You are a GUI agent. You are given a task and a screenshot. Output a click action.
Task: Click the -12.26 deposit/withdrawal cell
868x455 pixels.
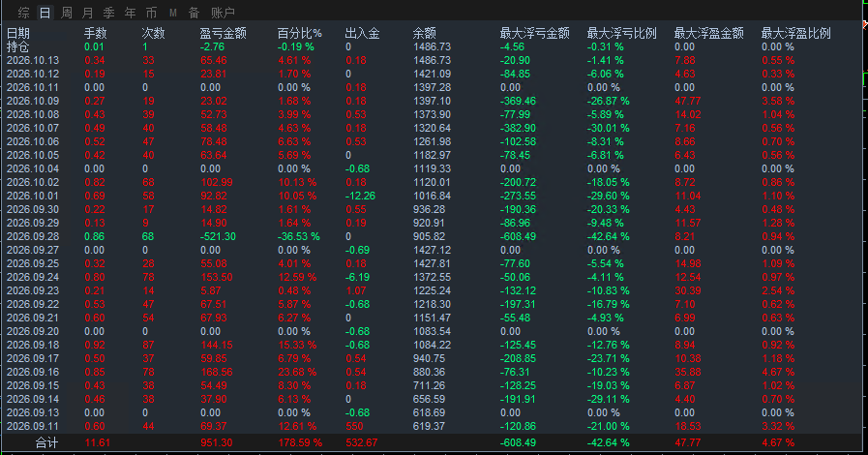click(x=360, y=196)
